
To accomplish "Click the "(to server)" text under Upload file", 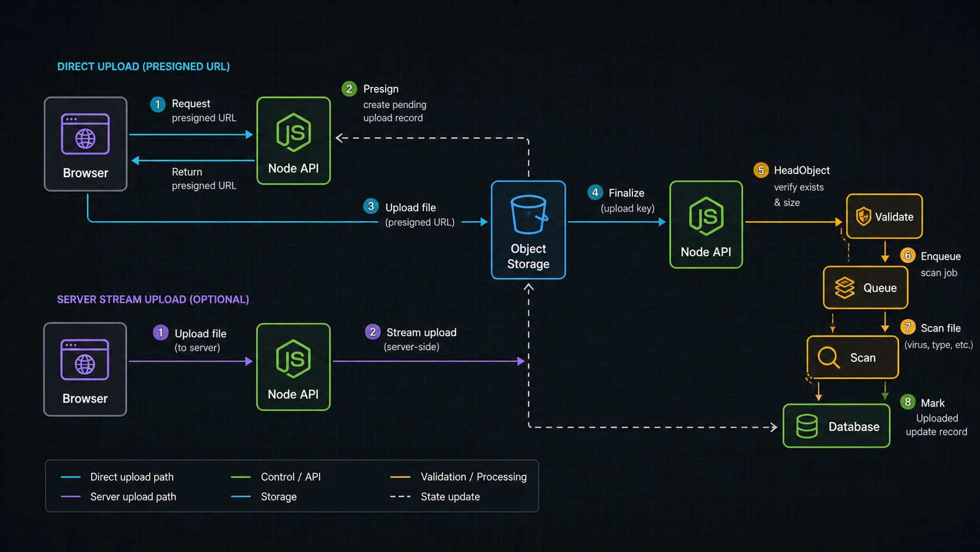I will (x=198, y=348).
